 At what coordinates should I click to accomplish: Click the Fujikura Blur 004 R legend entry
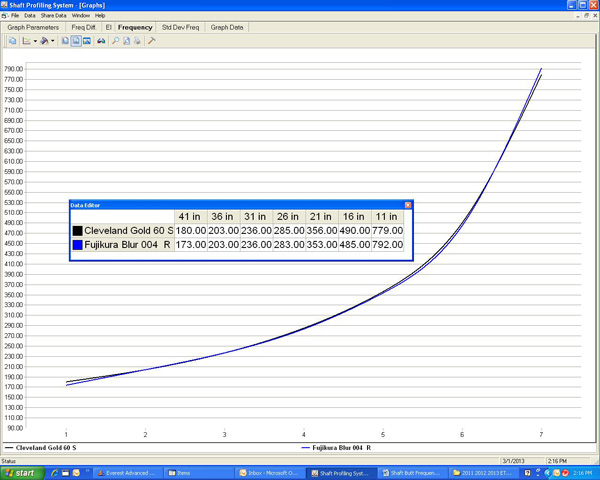point(336,448)
